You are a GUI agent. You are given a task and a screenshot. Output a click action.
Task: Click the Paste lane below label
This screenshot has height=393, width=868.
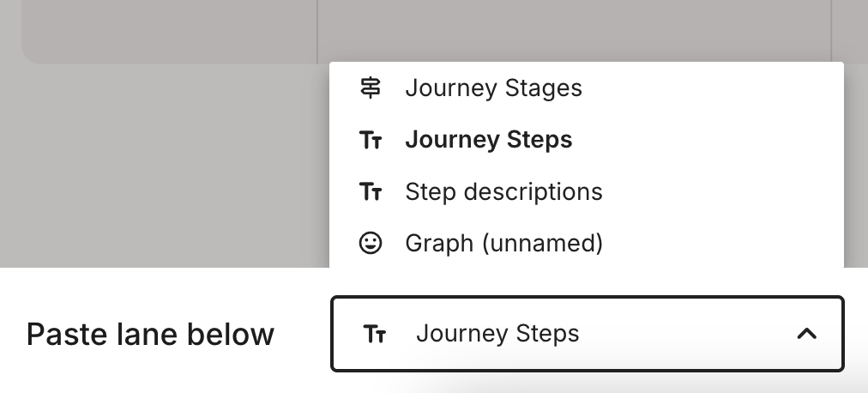click(x=150, y=334)
